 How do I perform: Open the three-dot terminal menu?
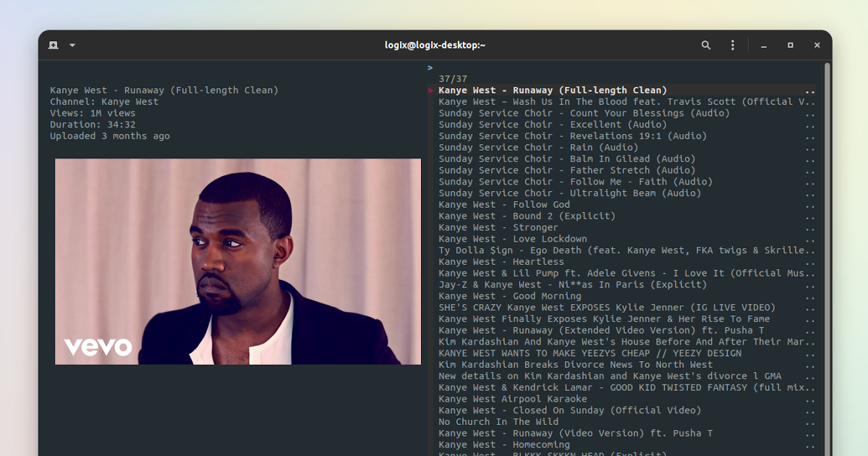733,45
